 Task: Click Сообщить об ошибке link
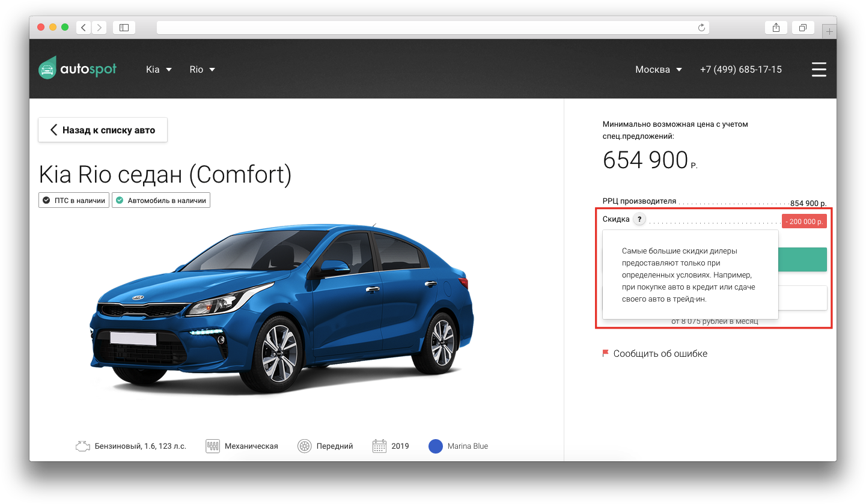coord(660,354)
